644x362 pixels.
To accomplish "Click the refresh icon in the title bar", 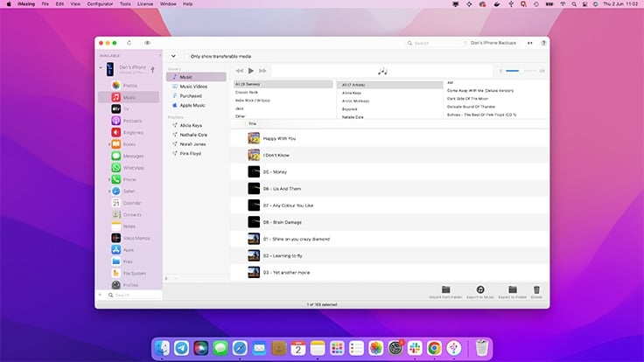I will click(x=129, y=43).
